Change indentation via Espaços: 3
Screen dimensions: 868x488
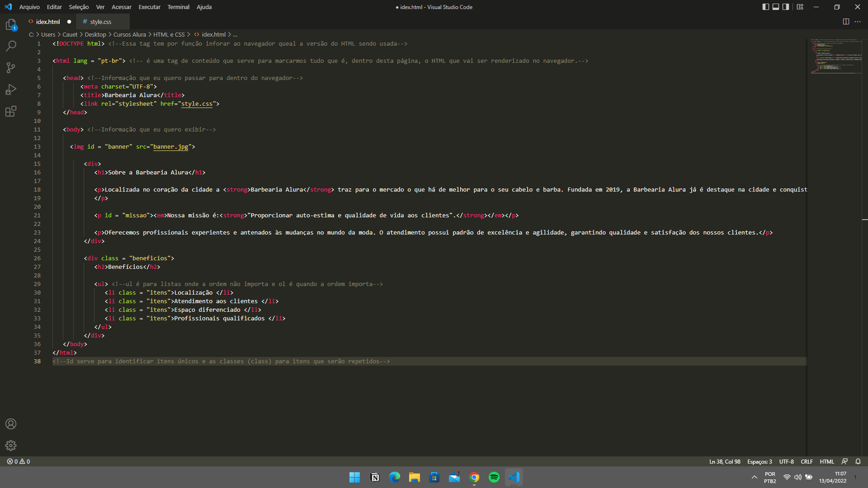(759, 461)
